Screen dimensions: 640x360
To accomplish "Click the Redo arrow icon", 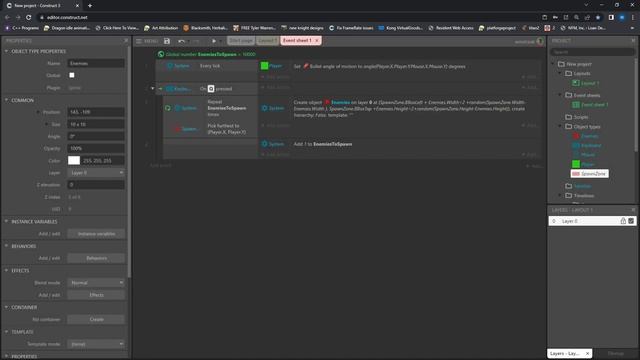I will 196,41.
